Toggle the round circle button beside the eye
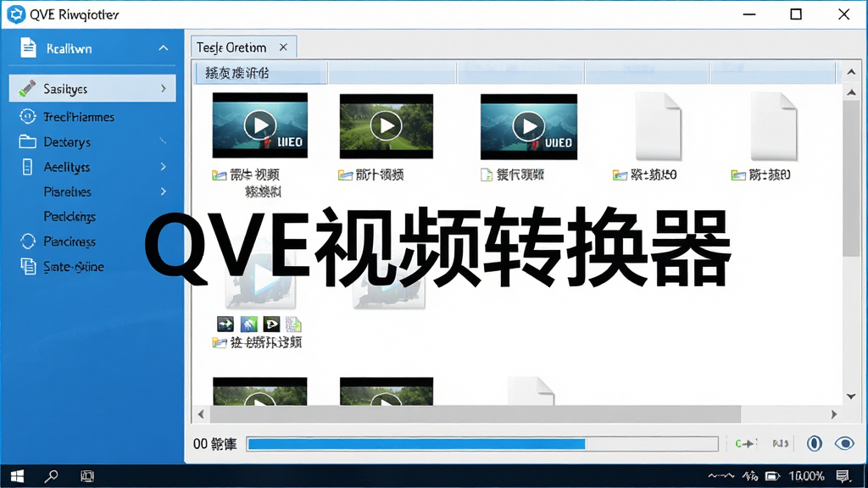The height and width of the screenshot is (488, 868). (814, 443)
